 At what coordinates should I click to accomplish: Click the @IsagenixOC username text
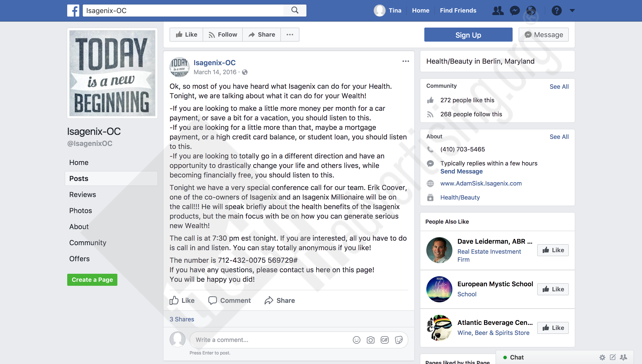point(90,143)
